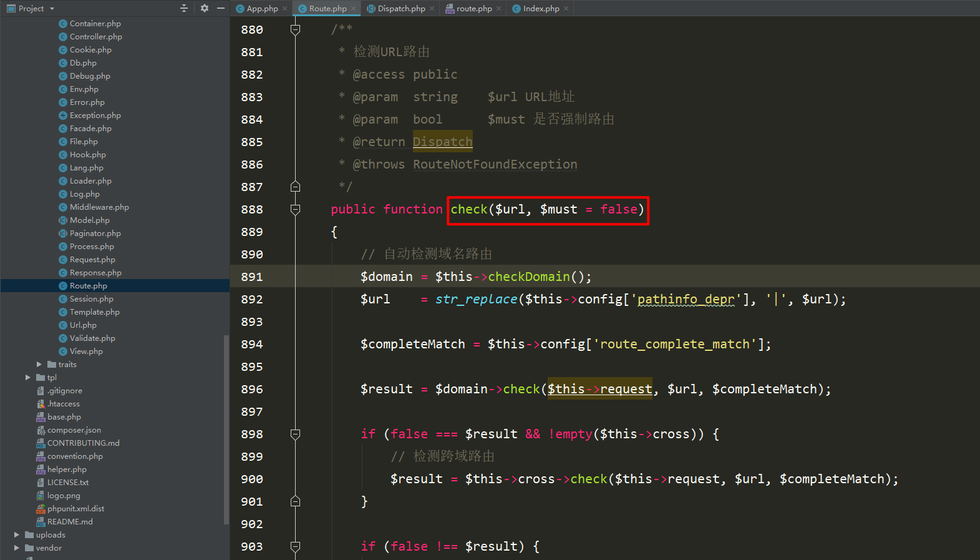This screenshot has width=980, height=560.
Task: Click the LICENSE.txt file icon
Action: pyautogui.click(x=41, y=483)
